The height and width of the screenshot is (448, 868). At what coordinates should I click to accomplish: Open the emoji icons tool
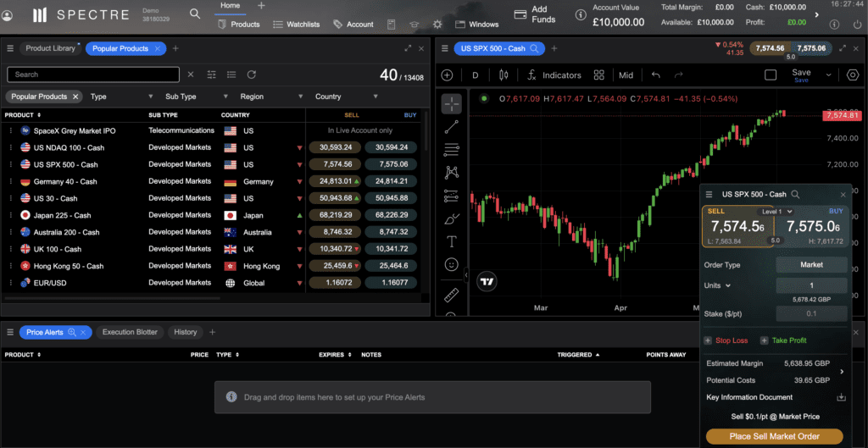(x=452, y=265)
